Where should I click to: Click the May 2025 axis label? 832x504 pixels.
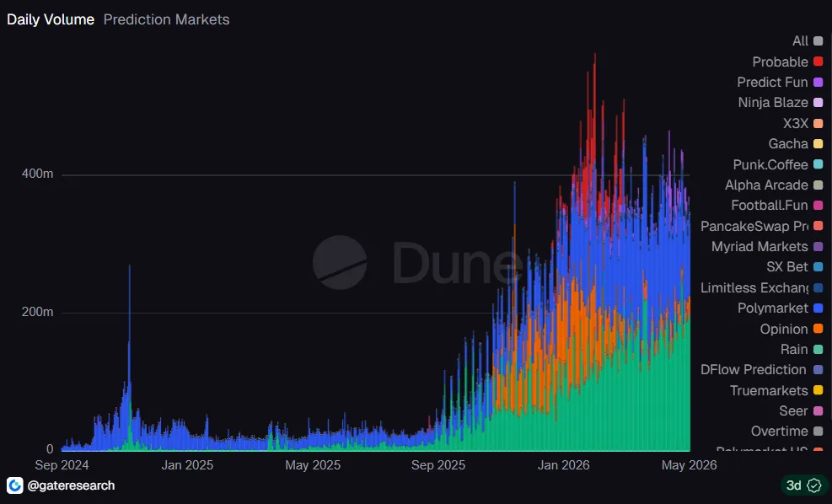pyautogui.click(x=313, y=465)
